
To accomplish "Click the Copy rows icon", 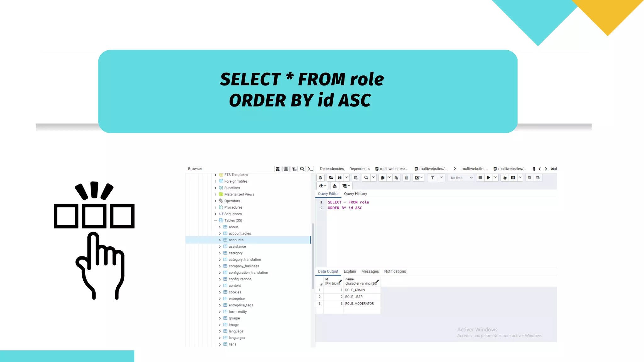I will pos(382,178).
